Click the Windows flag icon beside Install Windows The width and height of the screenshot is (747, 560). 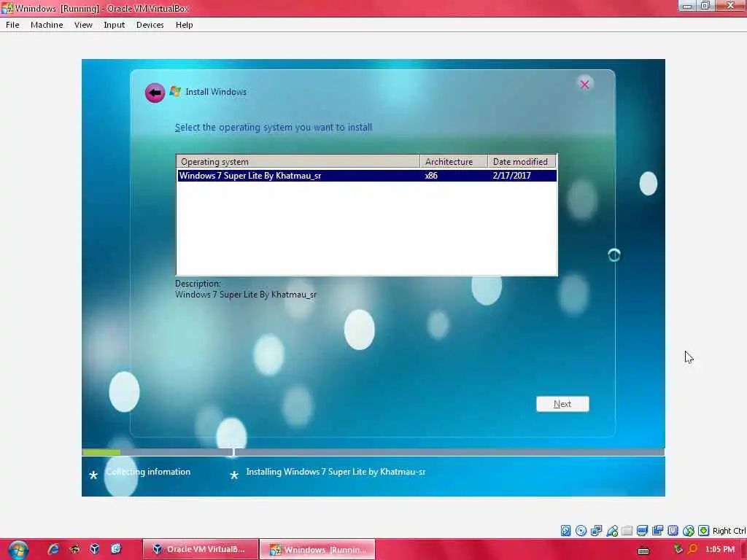175,91
